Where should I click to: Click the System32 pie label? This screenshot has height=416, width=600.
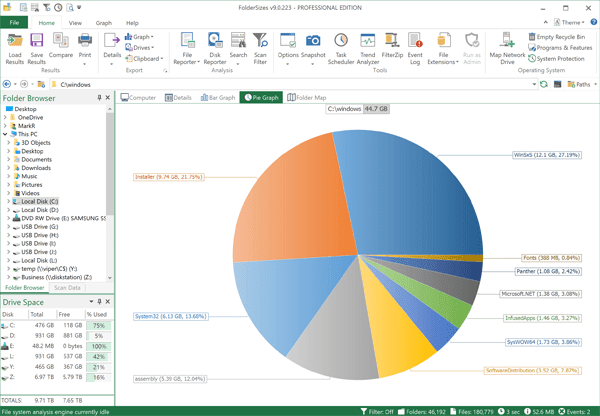171,316
